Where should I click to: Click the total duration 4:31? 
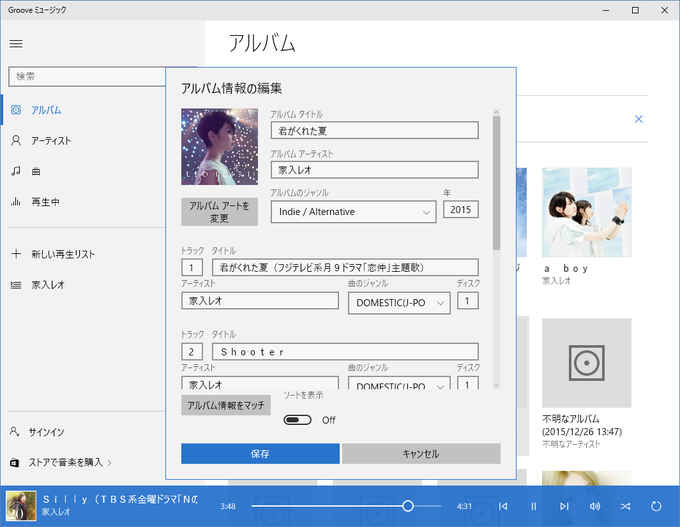click(464, 506)
